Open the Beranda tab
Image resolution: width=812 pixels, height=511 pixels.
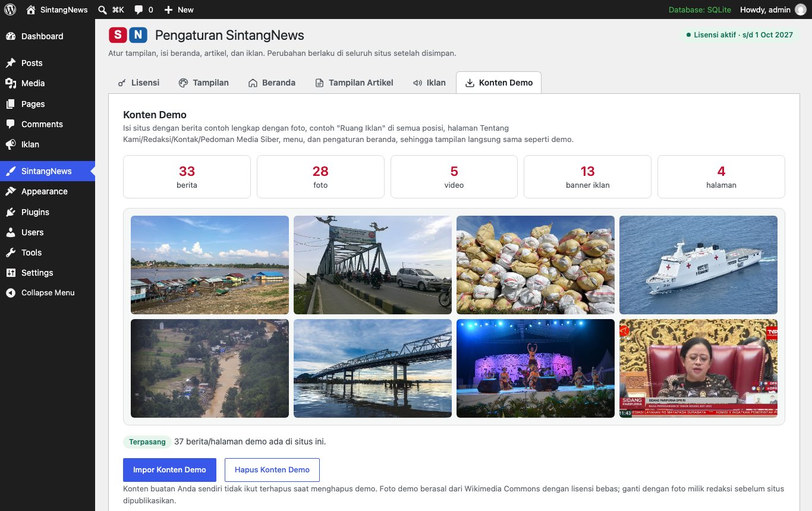coord(272,83)
